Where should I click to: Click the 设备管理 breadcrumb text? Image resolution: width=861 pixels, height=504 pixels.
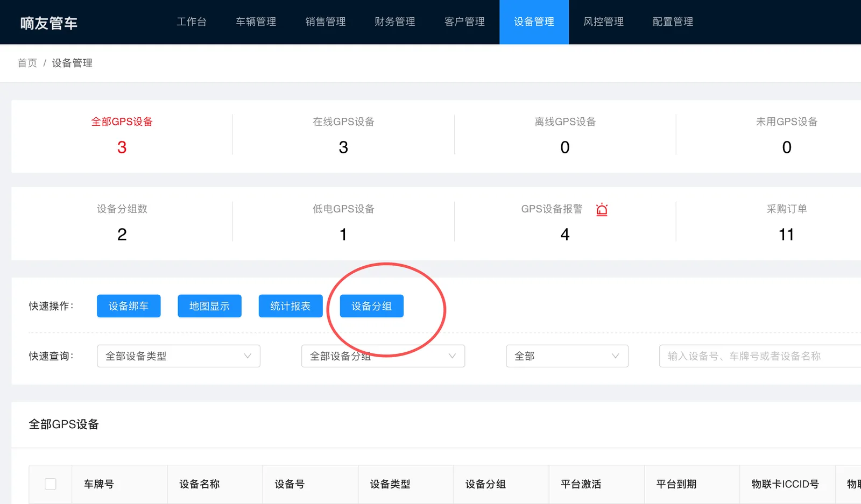tap(72, 63)
